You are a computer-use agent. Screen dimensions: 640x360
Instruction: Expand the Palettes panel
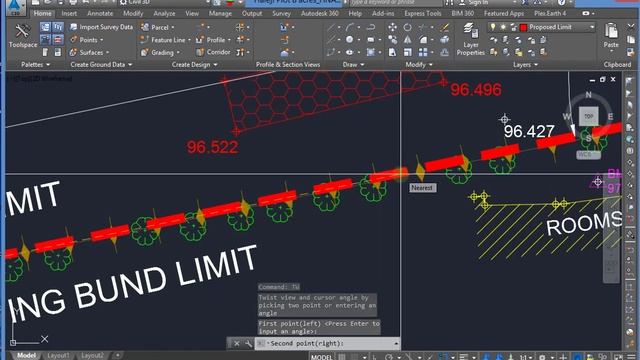point(35,64)
